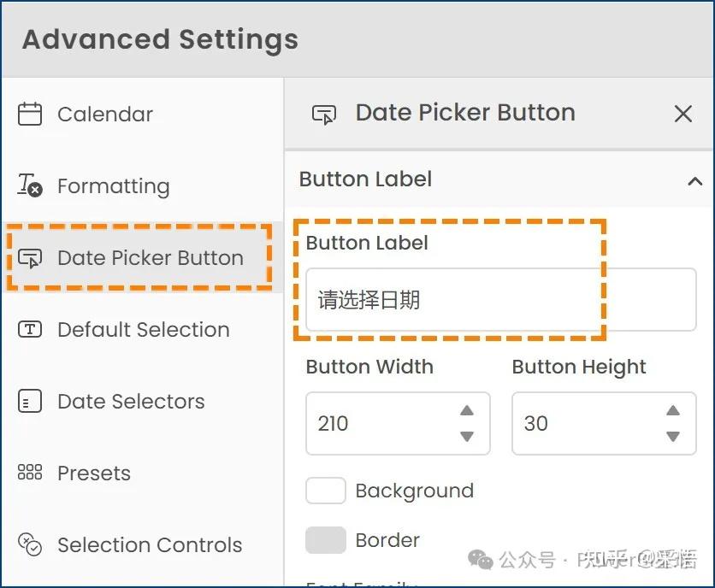The image size is (715, 588).
Task: Open the Border color swatch
Action: (x=326, y=540)
